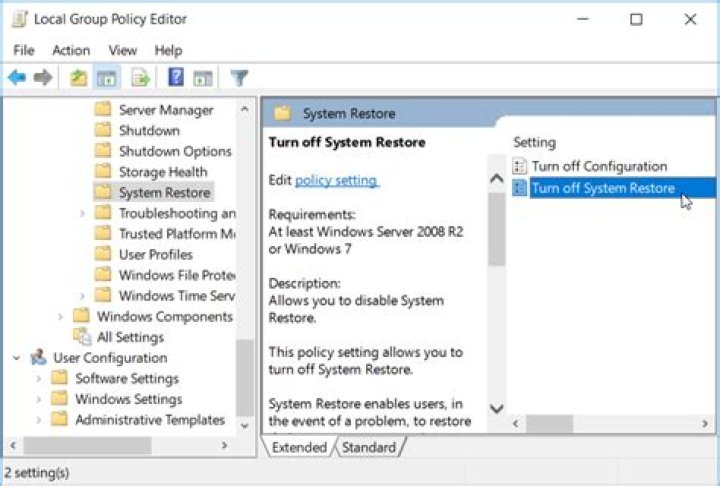Click the Export List toolbar icon

click(141, 78)
